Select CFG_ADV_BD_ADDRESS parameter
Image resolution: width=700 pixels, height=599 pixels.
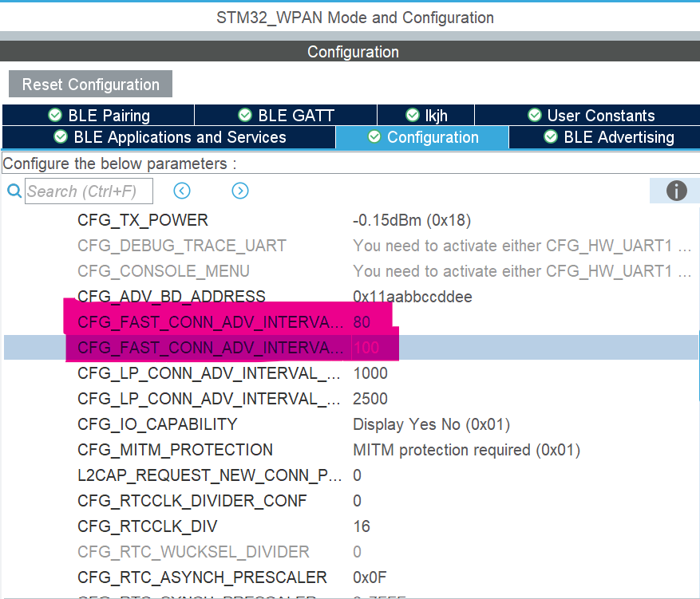[x=172, y=297]
